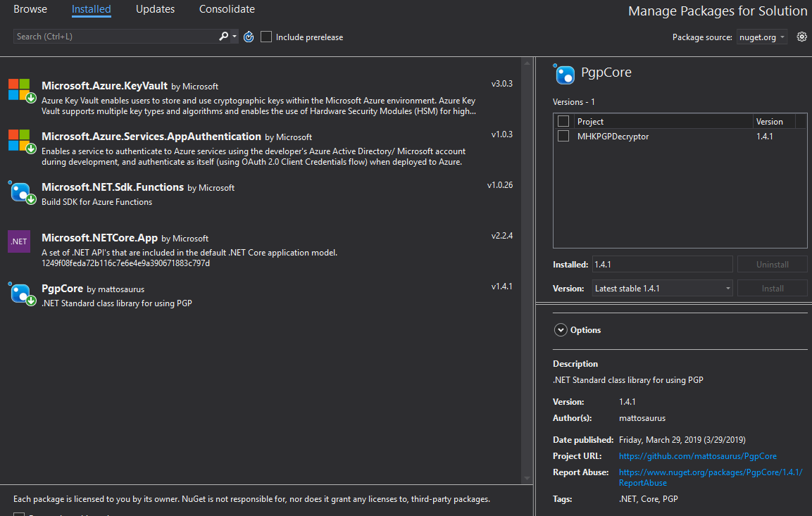The image size is (812, 516).
Task: Open the Package source nuget.org dropdown
Action: 763,37
